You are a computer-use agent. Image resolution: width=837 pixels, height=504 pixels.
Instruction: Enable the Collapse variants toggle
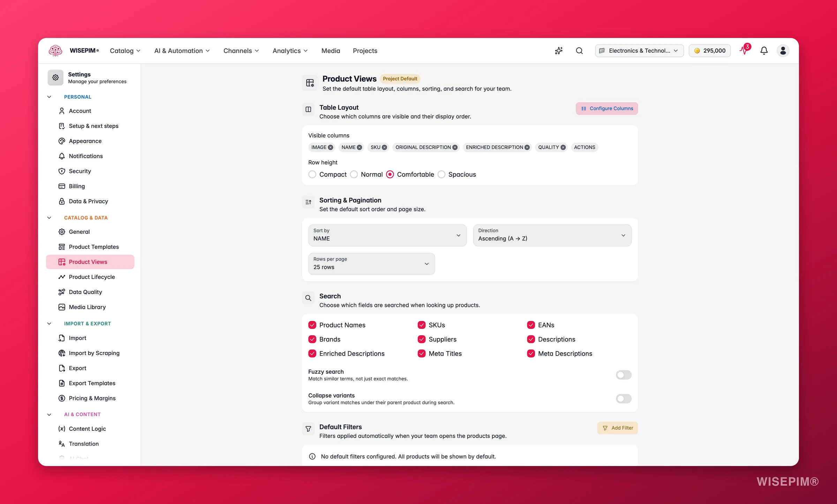(x=624, y=399)
